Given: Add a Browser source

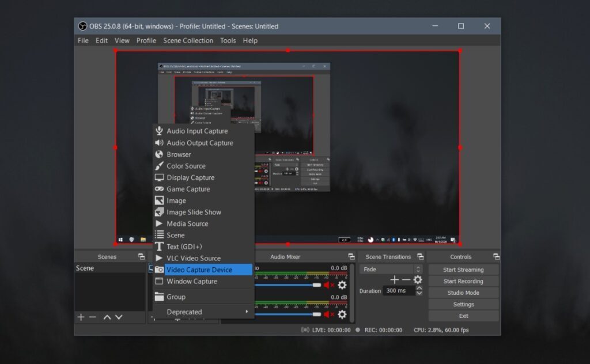Looking at the screenshot, I should pyautogui.click(x=179, y=154).
